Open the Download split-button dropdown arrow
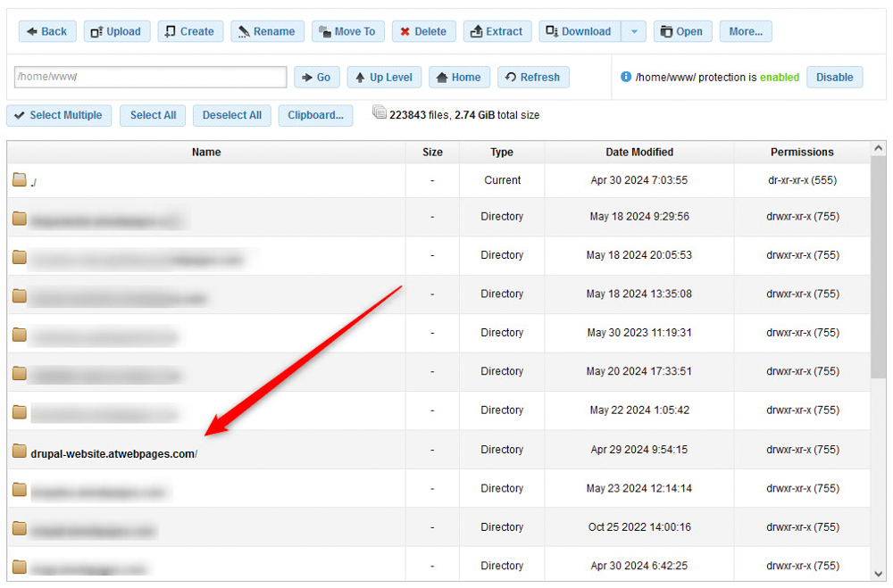 [633, 31]
